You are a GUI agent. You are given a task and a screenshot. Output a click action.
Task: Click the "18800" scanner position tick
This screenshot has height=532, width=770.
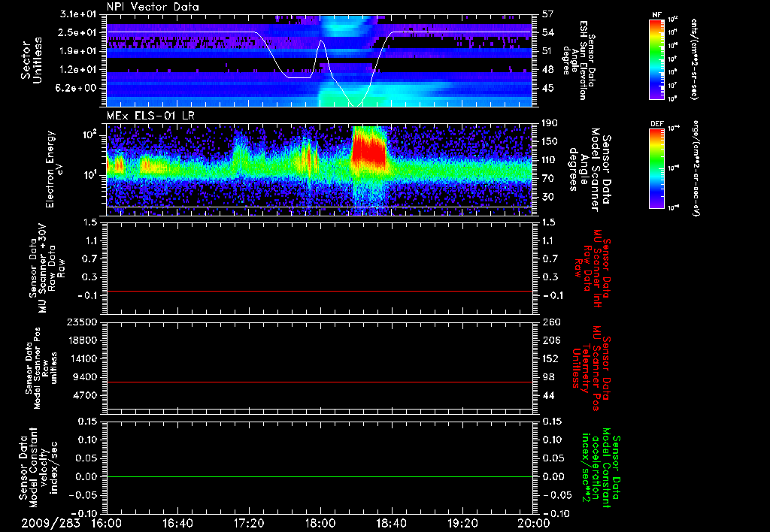coord(83,340)
